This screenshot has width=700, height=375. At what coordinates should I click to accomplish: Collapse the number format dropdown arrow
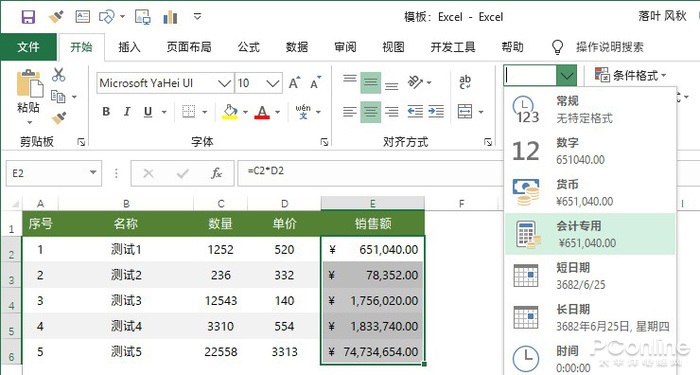(567, 76)
